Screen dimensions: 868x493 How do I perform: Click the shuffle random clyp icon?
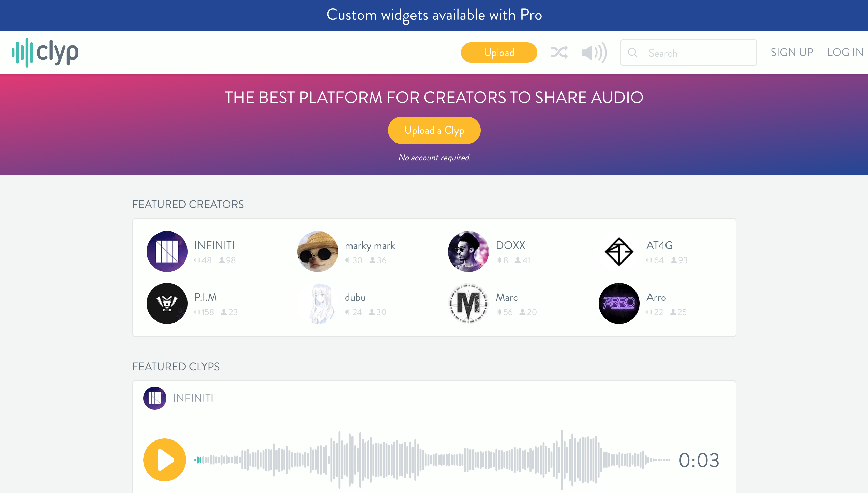[559, 53]
